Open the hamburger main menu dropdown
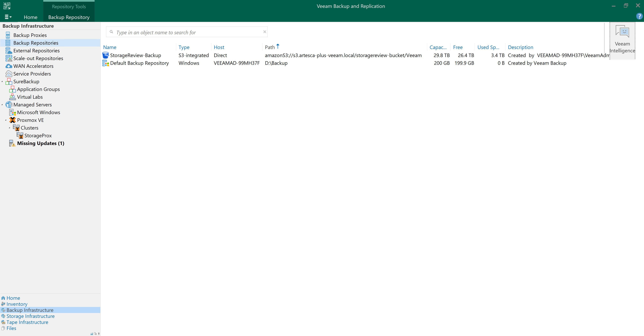Image resolution: width=644 pixels, height=336 pixels. 8,17
